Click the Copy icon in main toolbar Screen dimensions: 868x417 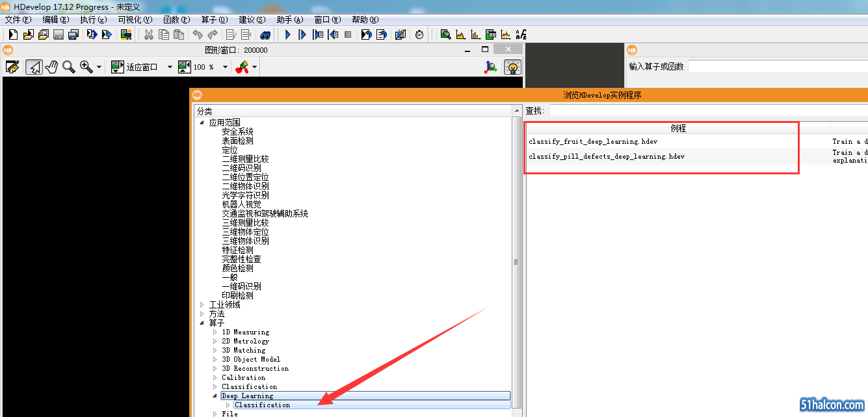164,34
